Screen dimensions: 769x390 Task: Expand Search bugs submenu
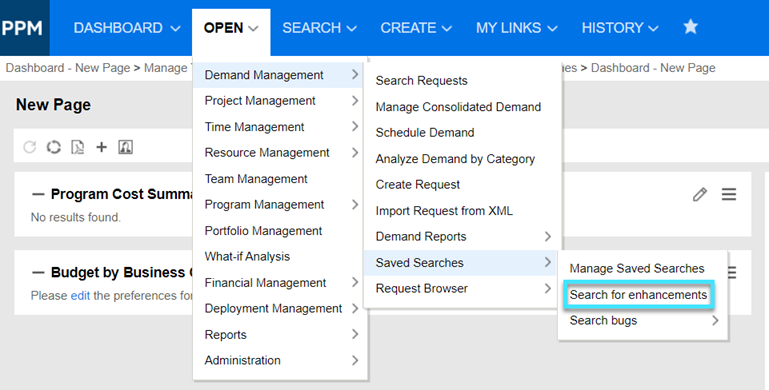(643, 321)
